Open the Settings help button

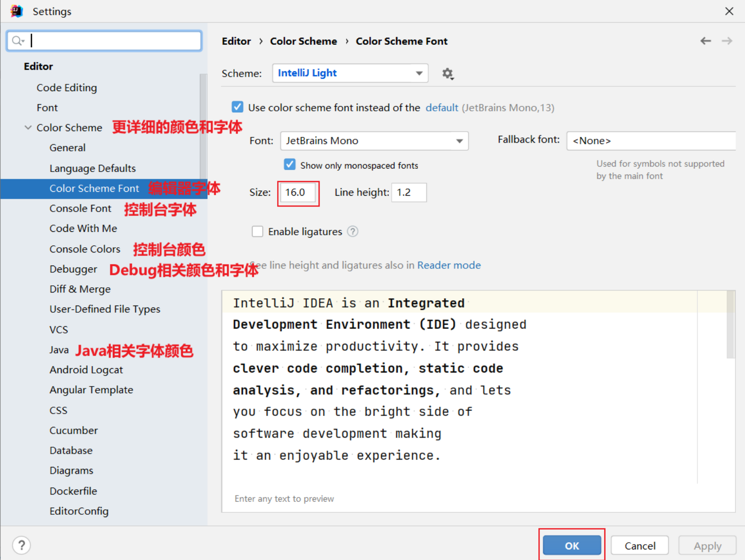pyautogui.click(x=21, y=546)
